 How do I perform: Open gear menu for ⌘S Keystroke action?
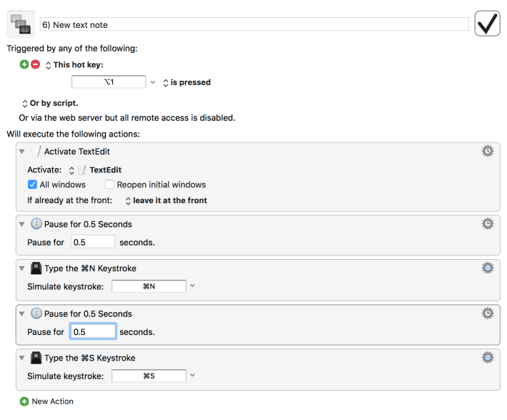tap(488, 357)
